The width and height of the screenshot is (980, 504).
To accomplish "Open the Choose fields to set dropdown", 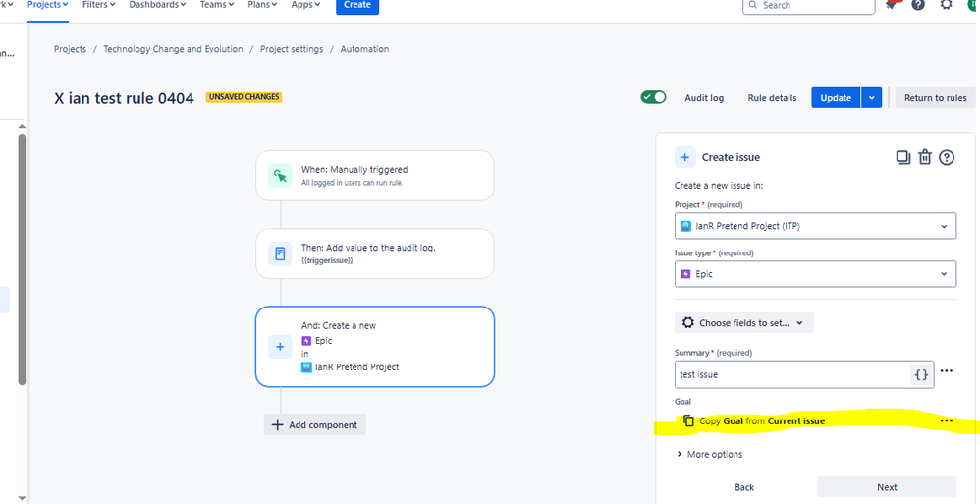I will tap(743, 322).
